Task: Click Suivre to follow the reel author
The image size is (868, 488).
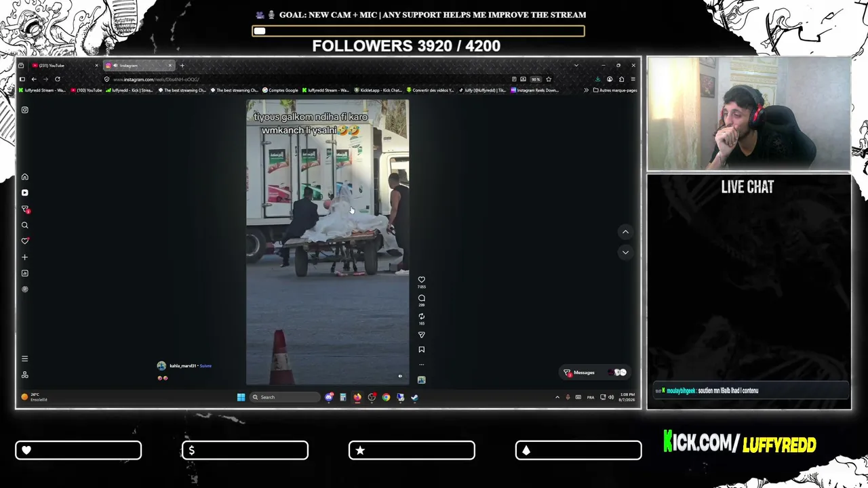Action: (x=205, y=366)
